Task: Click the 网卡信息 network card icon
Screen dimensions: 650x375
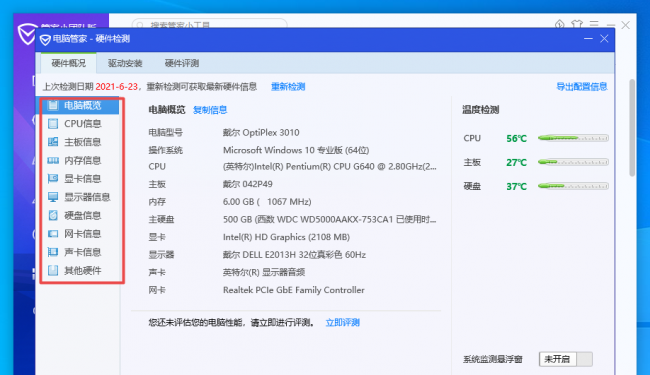Action: pos(53,234)
